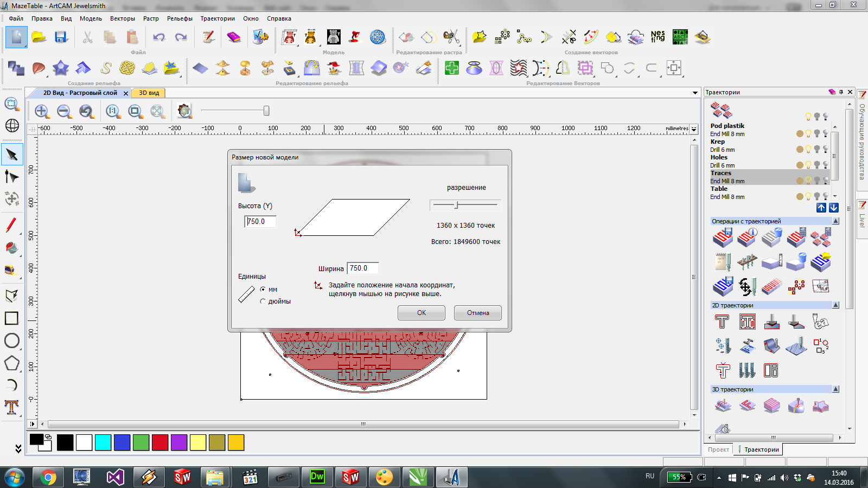Open the ruler units millimetres dropdown
Viewport: 868px width, 488px height.
(x=694, y=129)
